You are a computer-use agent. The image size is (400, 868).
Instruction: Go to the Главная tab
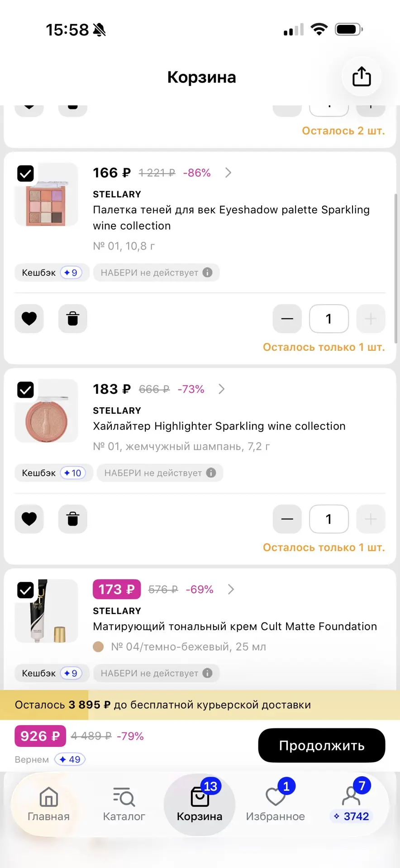(x=48, y=804)
